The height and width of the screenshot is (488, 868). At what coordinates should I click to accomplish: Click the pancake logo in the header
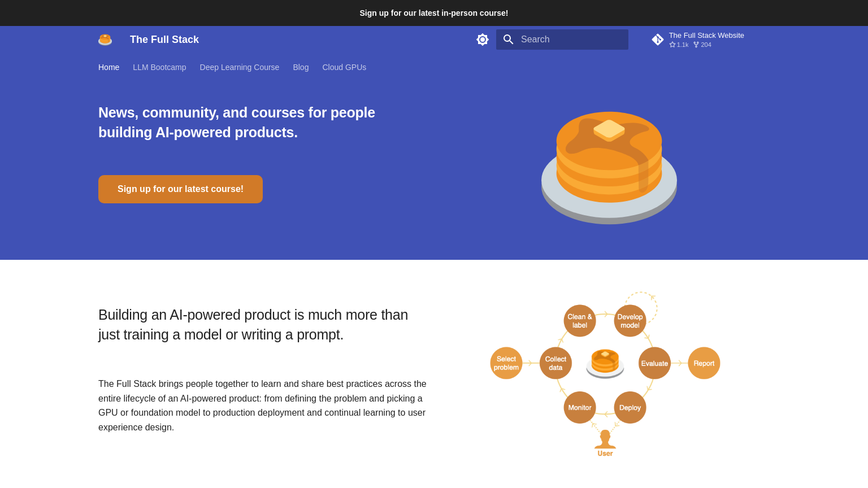click(x=105, y=40)
